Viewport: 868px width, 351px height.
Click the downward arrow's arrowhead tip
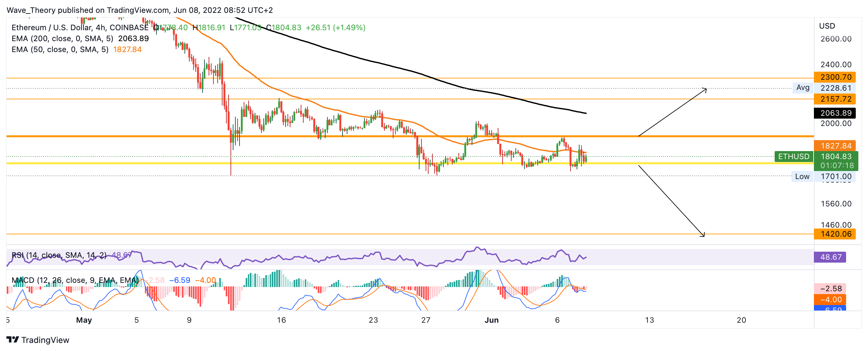pos(704,236)
